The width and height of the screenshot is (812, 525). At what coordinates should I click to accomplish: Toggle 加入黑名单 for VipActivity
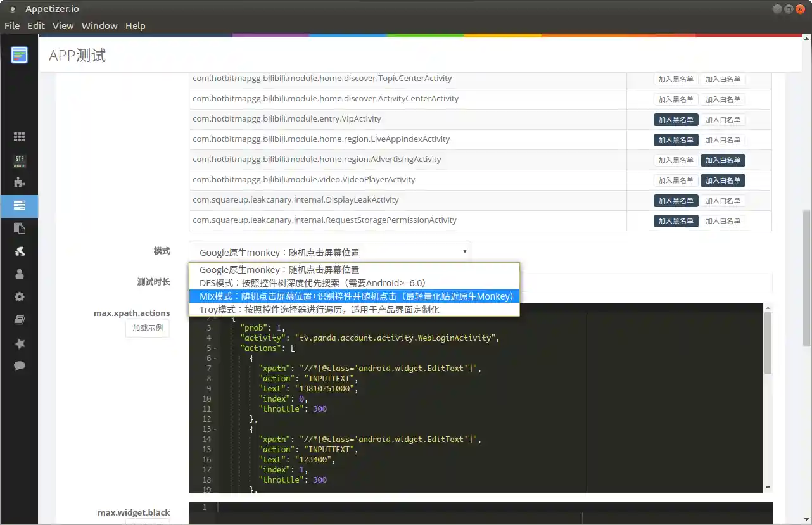675,120
